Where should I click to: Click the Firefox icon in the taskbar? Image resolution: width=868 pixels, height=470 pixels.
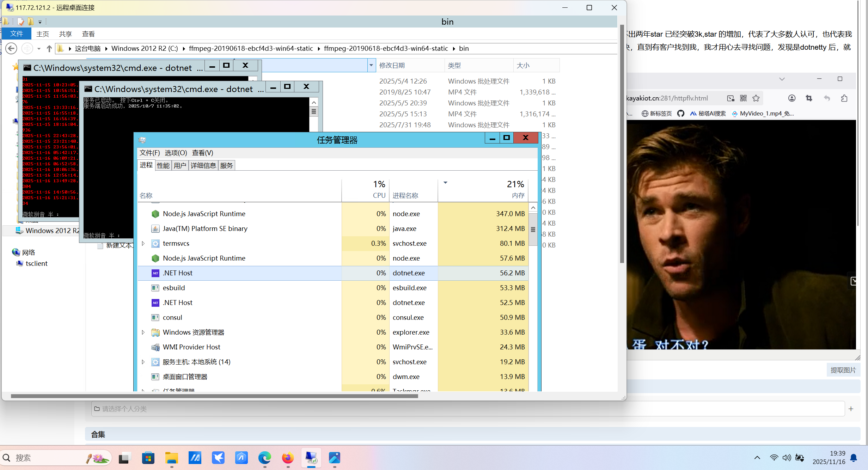288,458
